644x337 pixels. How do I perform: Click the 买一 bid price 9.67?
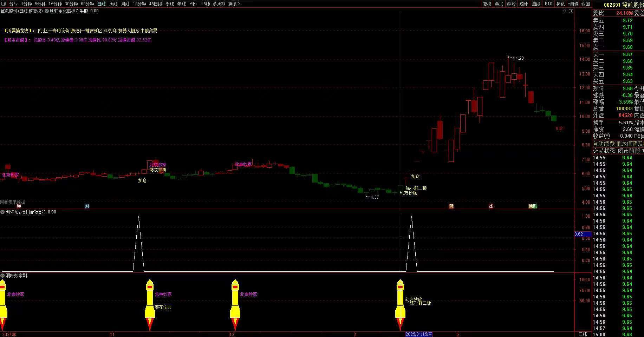point(627,55)
